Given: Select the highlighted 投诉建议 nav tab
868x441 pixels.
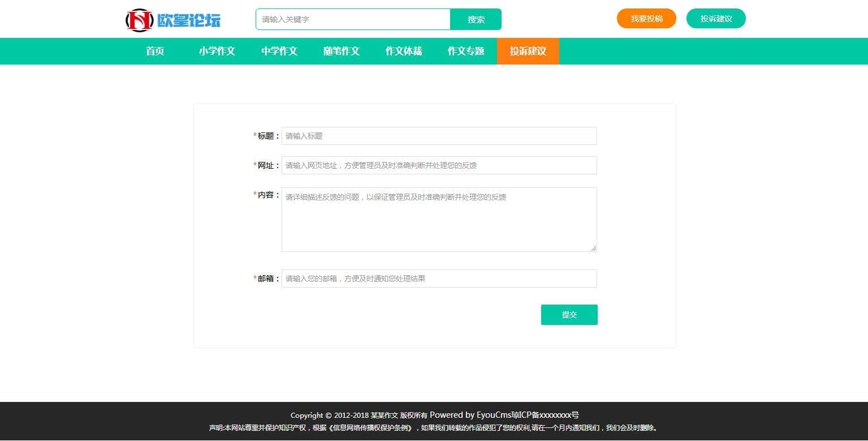Looking at the screenshot, I should click(x=528, y=52).
